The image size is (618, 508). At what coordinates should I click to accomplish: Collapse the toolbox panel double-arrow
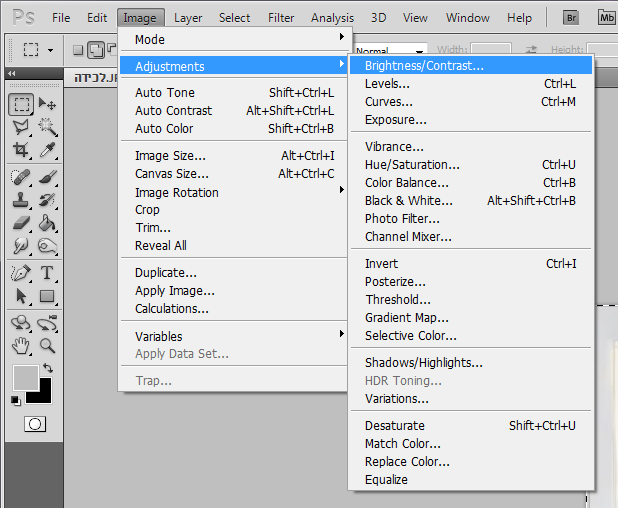pos(12,73)
